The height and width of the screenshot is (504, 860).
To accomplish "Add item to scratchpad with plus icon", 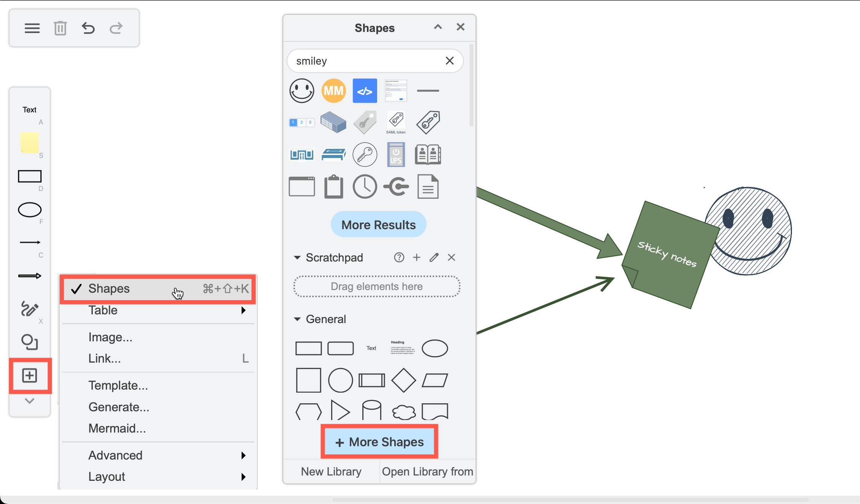I will (417, 257).
